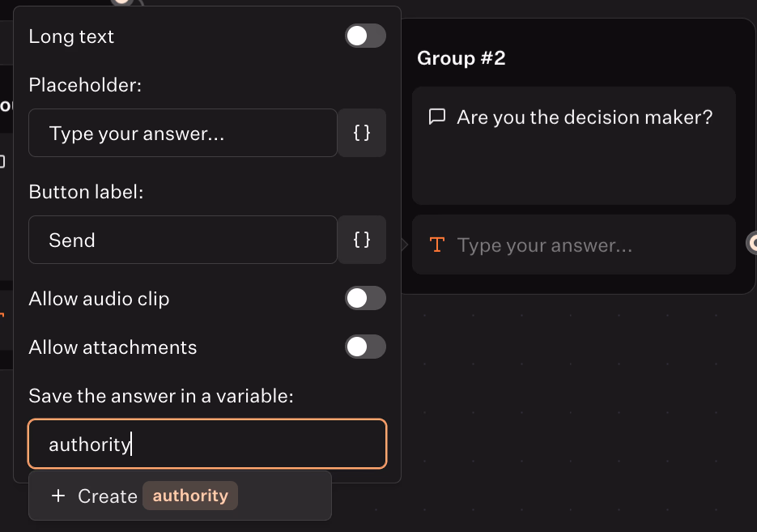Insert variable into Placeholder field
Image resolution: width=757 pixels, height=532 pixels.
coord(362,133)
